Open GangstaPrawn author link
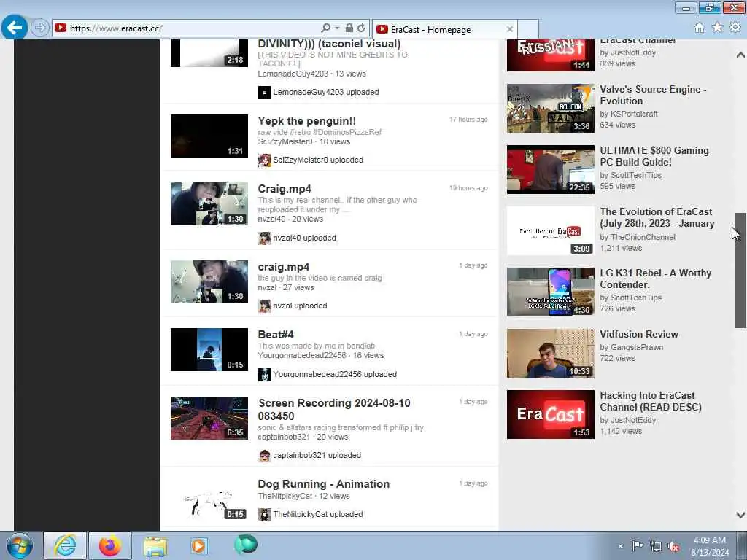Screen dimensions: 747x560 636,347
